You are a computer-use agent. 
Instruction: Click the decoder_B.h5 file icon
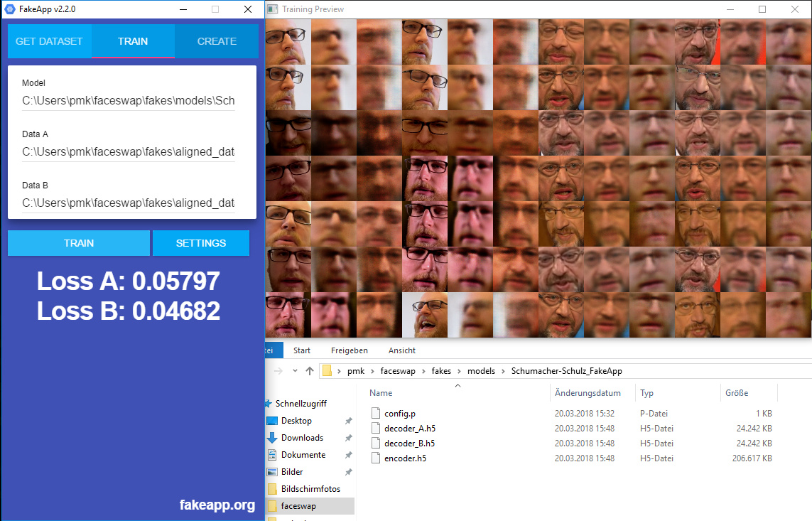pos(376,444)
